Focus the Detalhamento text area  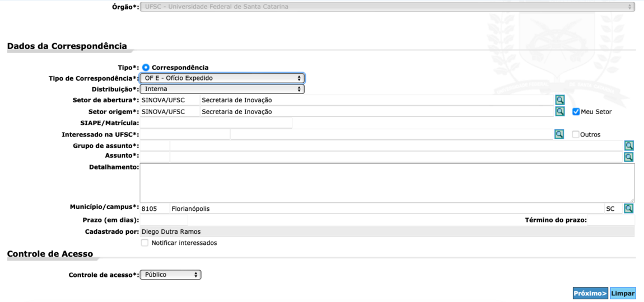(x=386, y=183)
